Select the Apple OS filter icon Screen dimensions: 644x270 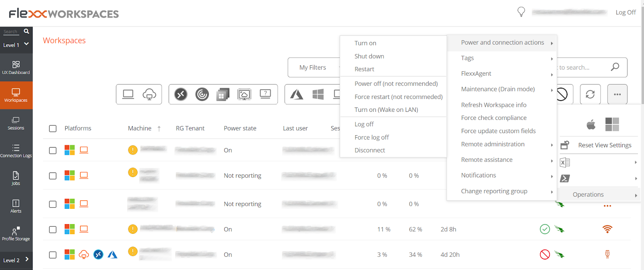(x=591, y=124)
